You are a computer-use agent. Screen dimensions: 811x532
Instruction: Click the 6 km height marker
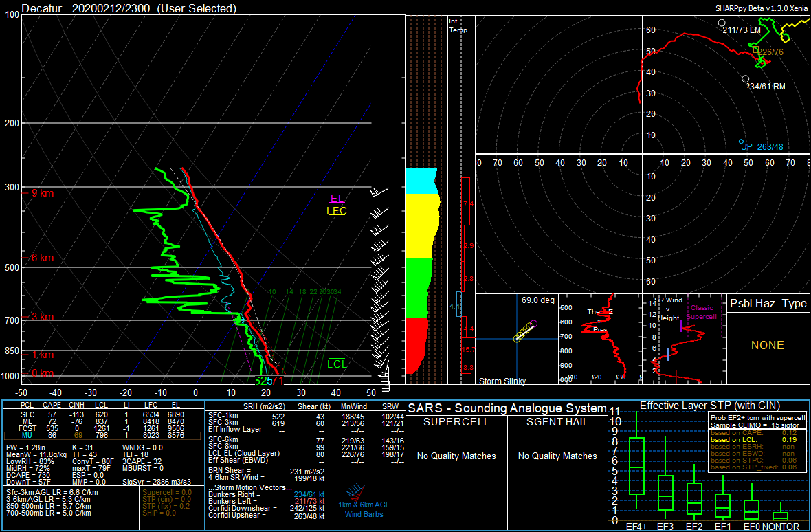[41, 258]
